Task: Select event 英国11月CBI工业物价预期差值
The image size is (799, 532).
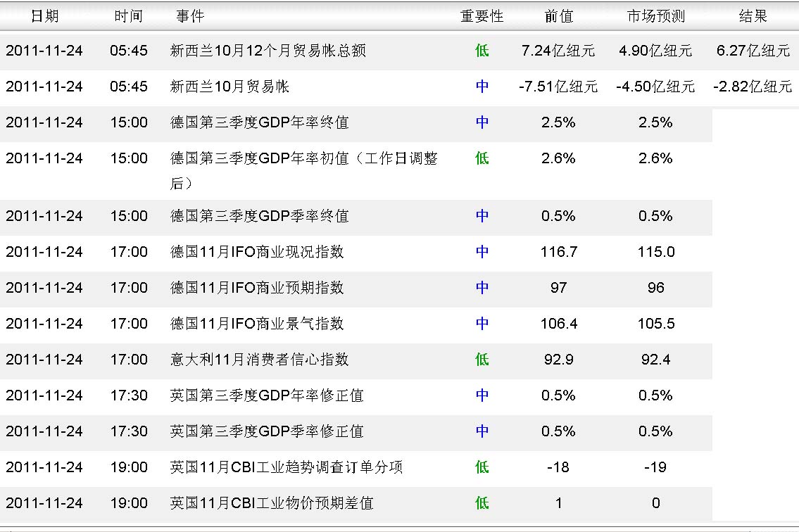Action: point(272,503)
